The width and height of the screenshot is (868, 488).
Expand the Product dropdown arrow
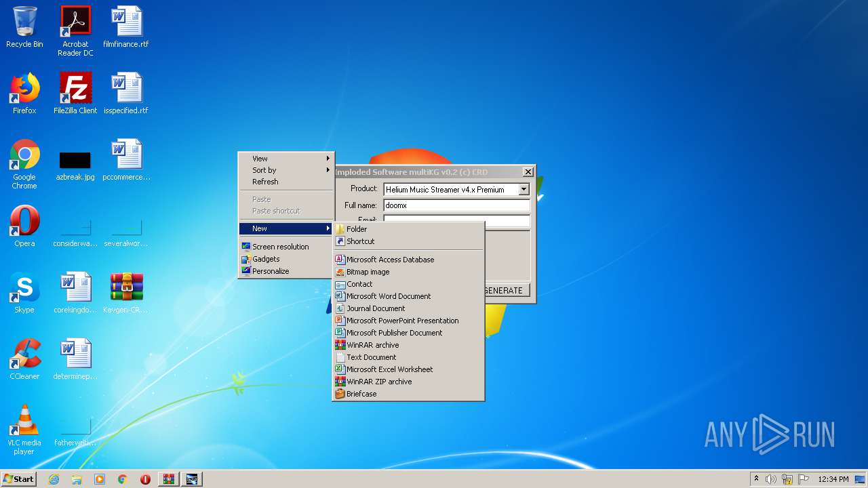pos(524,190)
